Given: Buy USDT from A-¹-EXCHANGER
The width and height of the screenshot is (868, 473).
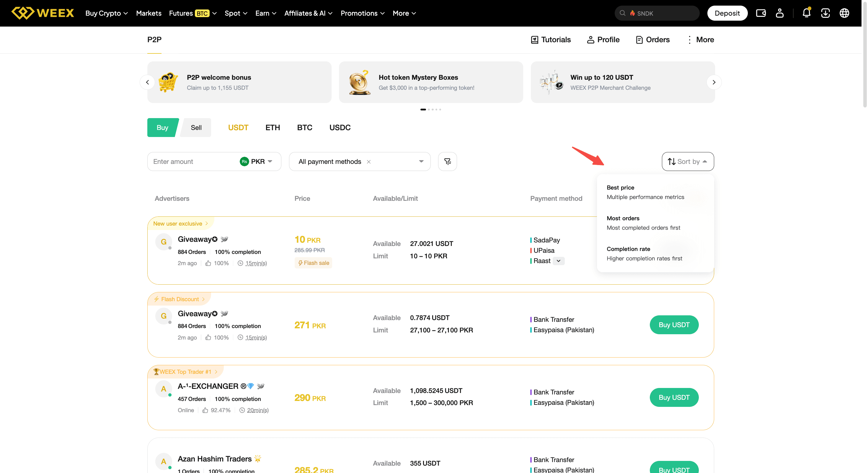Looking at the screenshot, I should (674, 397).
